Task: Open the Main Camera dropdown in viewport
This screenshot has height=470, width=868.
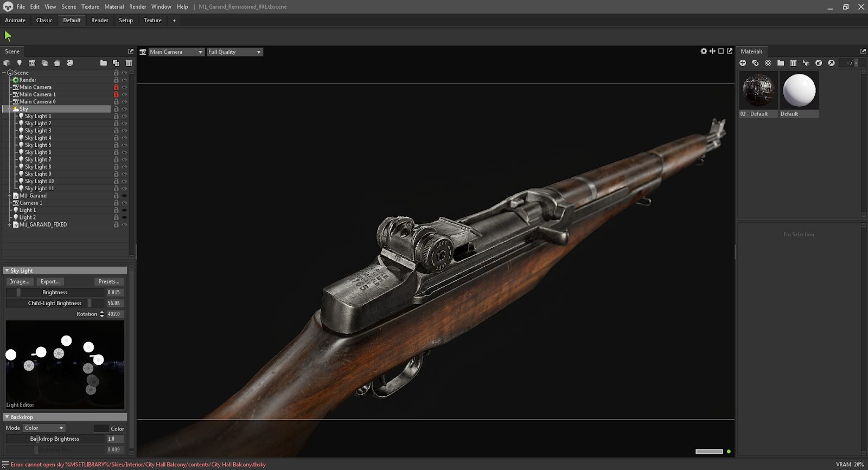Action: (176, 52)
